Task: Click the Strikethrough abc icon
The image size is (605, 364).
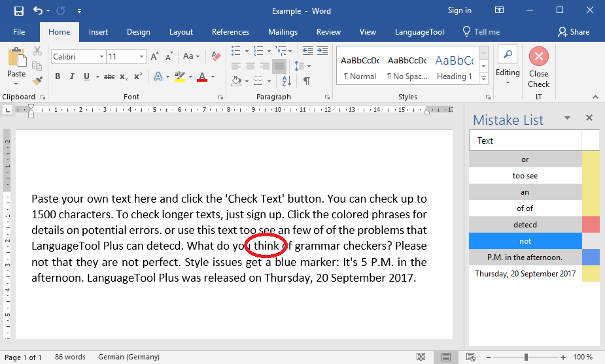Action: (109, 77)
